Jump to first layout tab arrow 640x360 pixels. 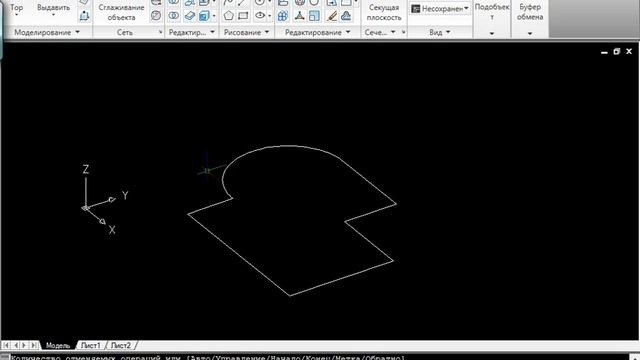click(6, 345)
